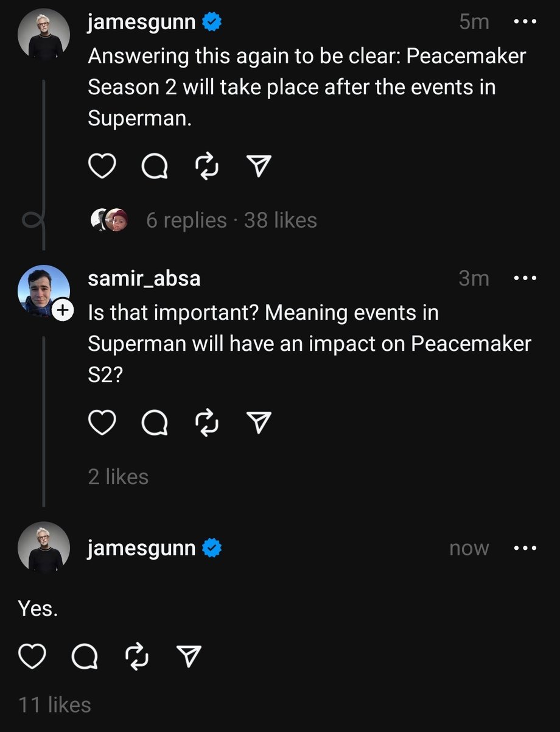Open comment on samir_absa's reply

[155, 423]
